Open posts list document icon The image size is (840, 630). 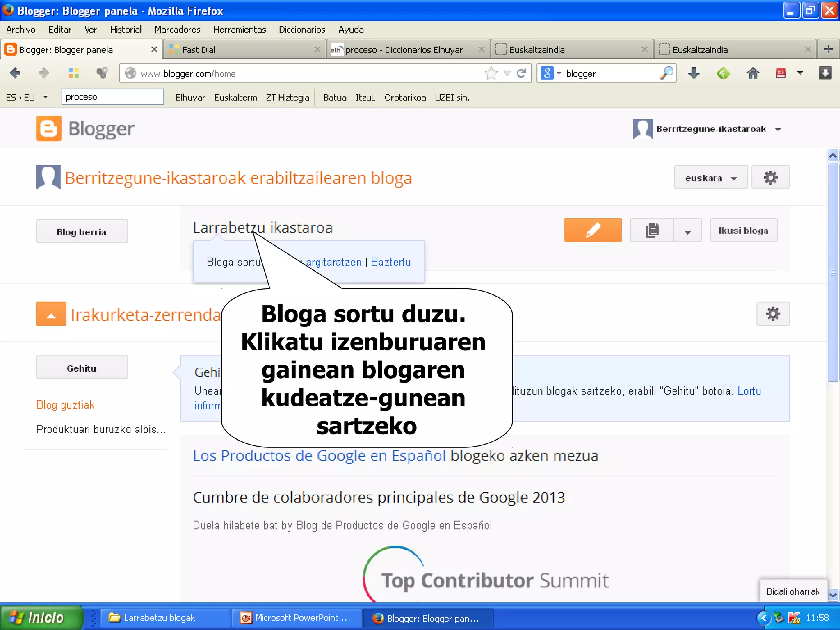tap(652, 230)
